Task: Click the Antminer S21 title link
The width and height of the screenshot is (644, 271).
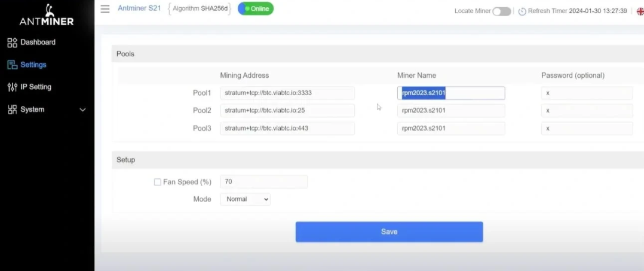Action: pos(139,8)
